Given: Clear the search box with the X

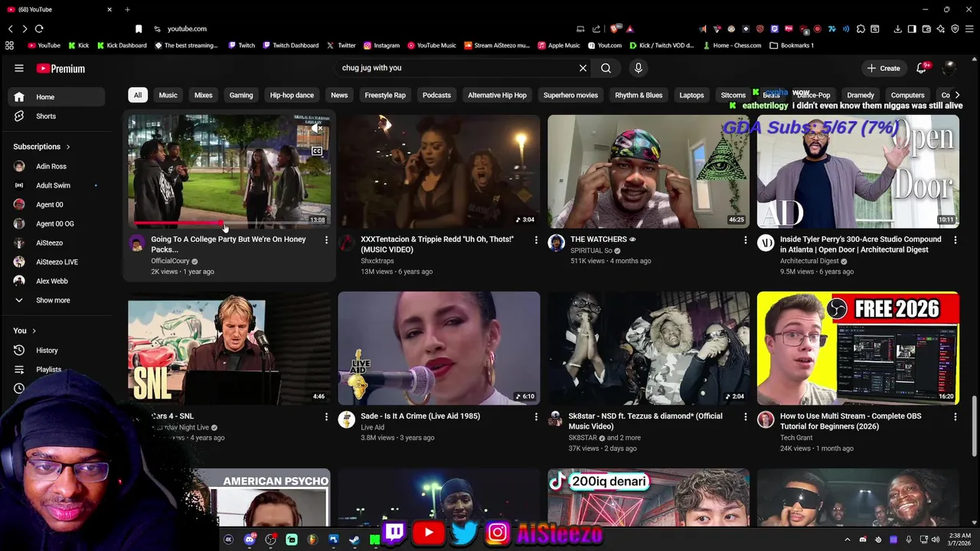Looking at the screenshot, I should (583, 68).
